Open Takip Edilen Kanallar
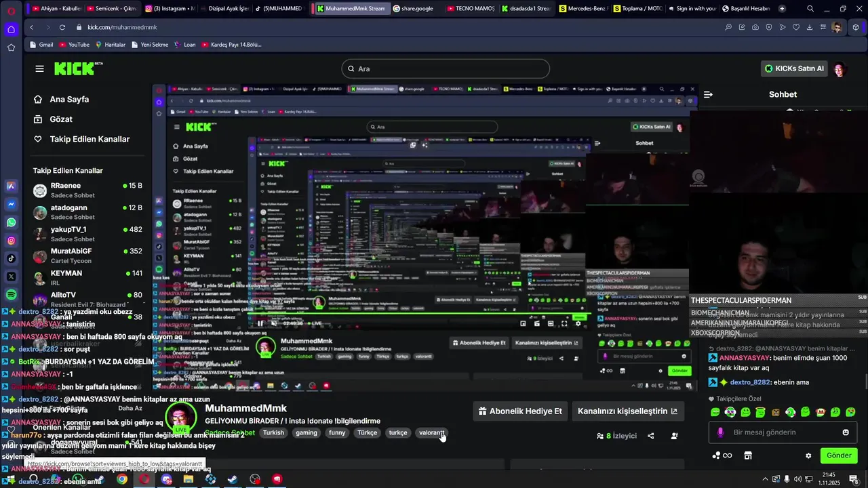 click(81, 139)
